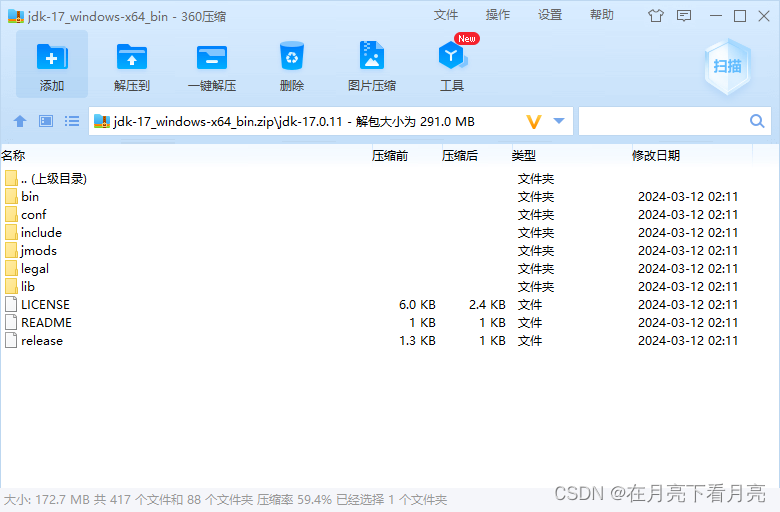Maximize the 360压缩 window
The width and height of the screenshot is (780, 512).
tap(740, 16)
